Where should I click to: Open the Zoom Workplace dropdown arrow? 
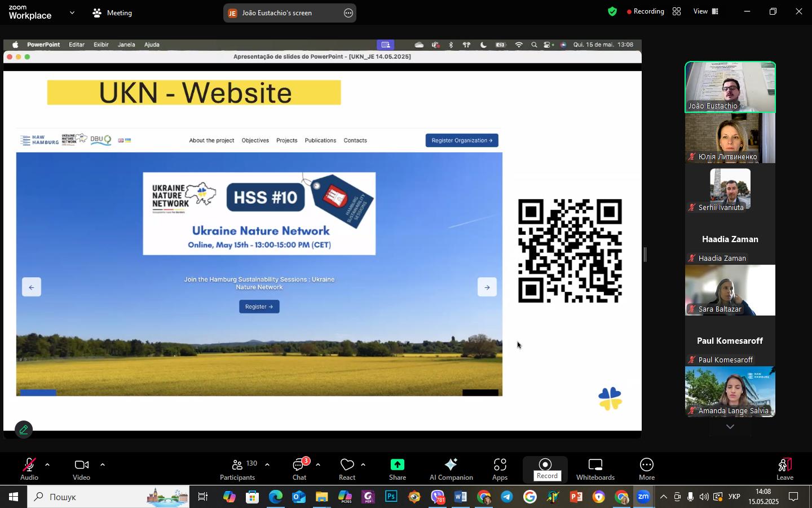coord(72,12)
